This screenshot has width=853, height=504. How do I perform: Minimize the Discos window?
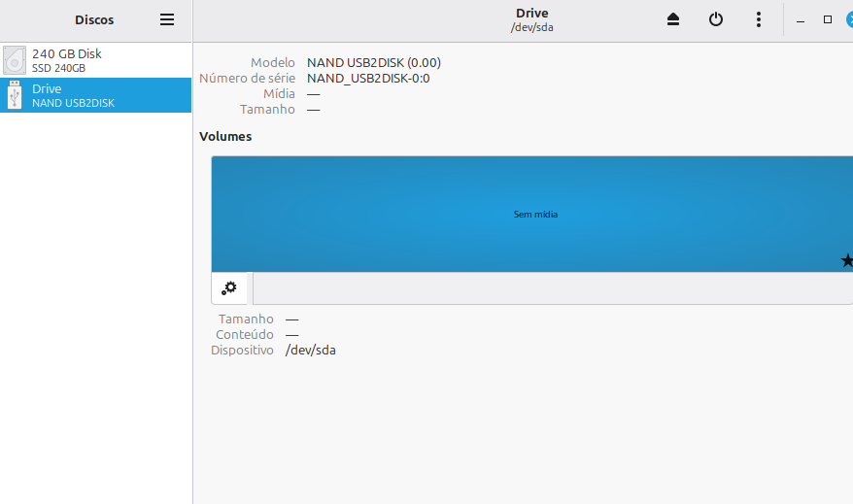(801, 20)
